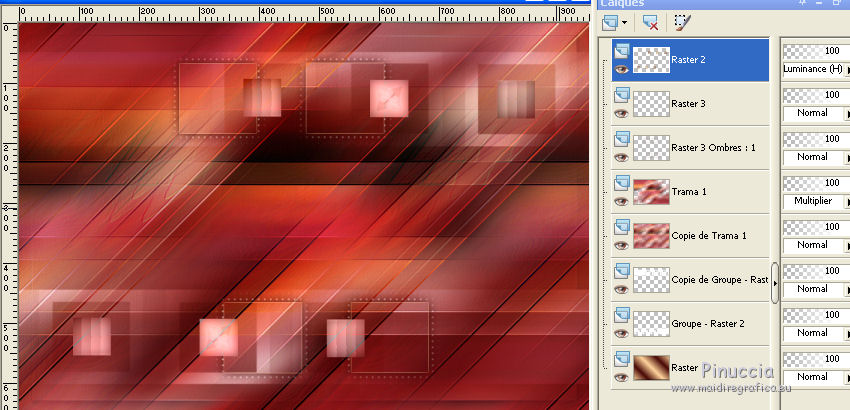Click the layer type icon of Copie de Trama 1
The width and height of the screenshot is (850, 410).
tap(622, 227)
